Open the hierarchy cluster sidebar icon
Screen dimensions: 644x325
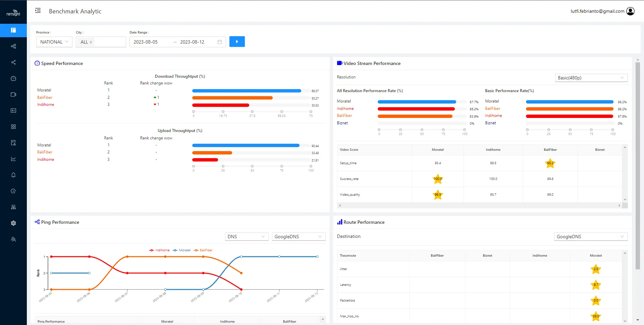click(x=13, y=207)
